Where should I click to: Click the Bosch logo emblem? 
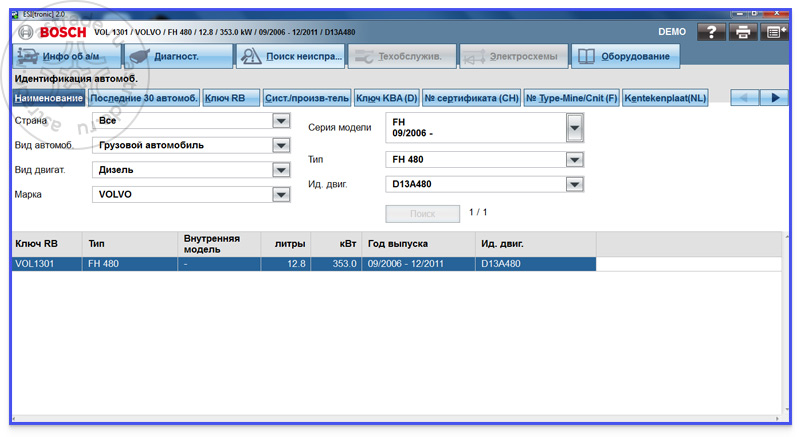click(x=25, y=32)
